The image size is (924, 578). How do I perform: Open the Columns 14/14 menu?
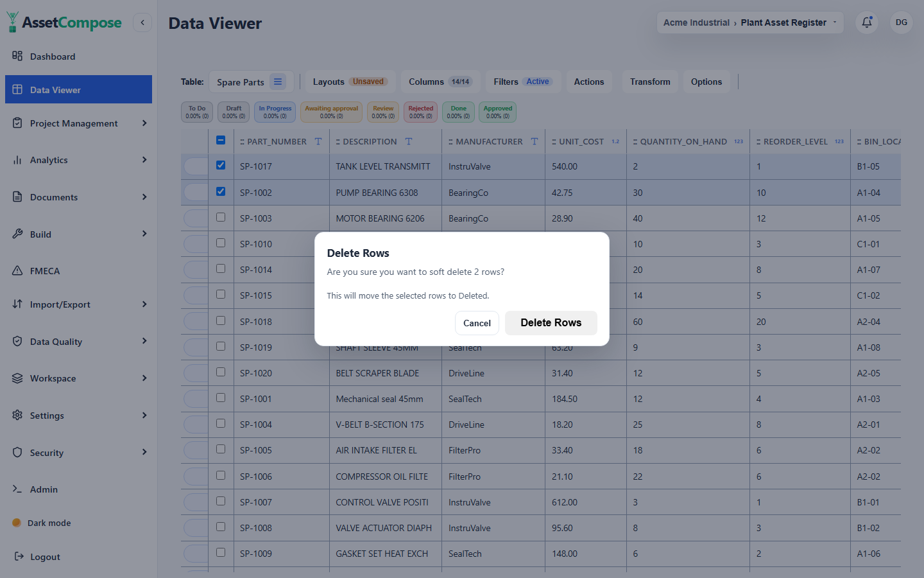440,82
